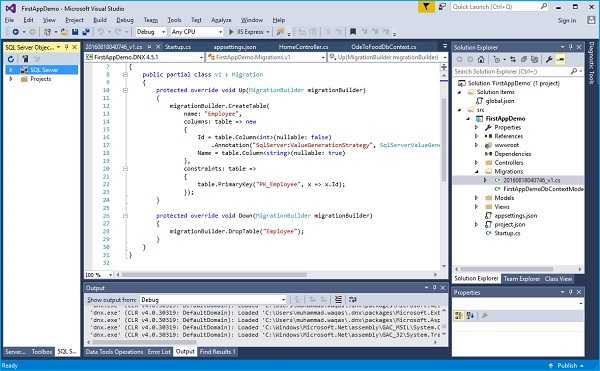Click Show All Files icon in Solution Explorer
The image size is (600, 371).
534,59
